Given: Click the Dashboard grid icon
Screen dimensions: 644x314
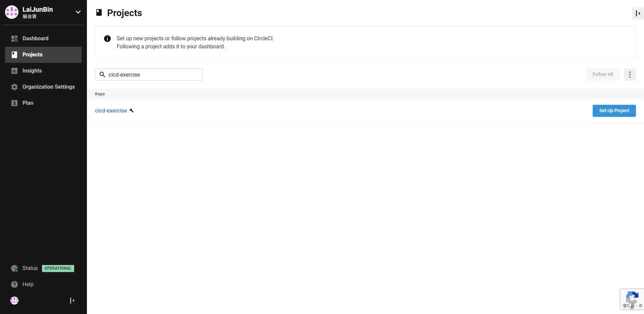Looking at the screenshot, I should tap(14, 39).
